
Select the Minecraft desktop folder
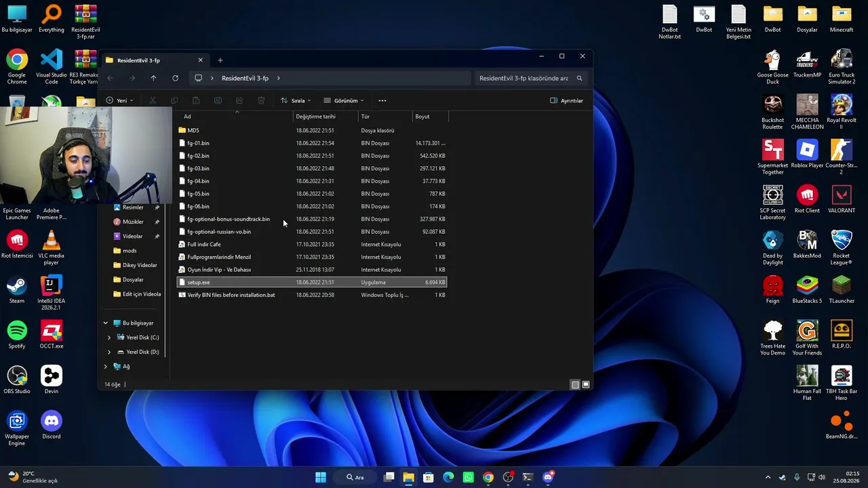coord(842,19)
